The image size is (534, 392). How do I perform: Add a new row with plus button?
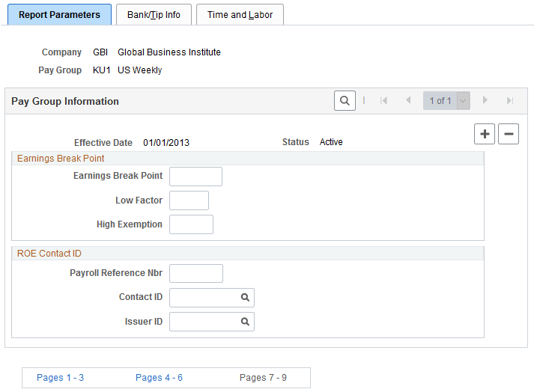pos(485,134)
